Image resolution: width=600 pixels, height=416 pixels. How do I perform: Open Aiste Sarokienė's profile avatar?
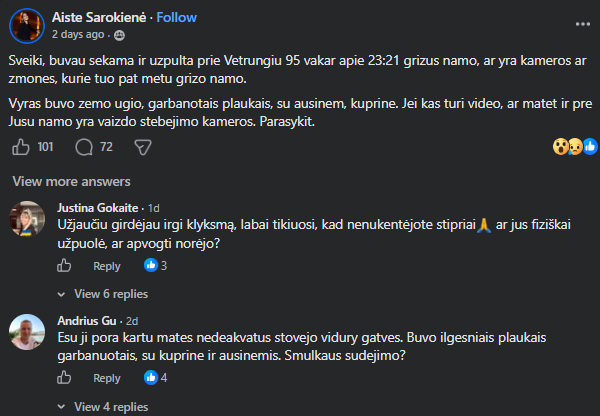click(x=27, y=26)
